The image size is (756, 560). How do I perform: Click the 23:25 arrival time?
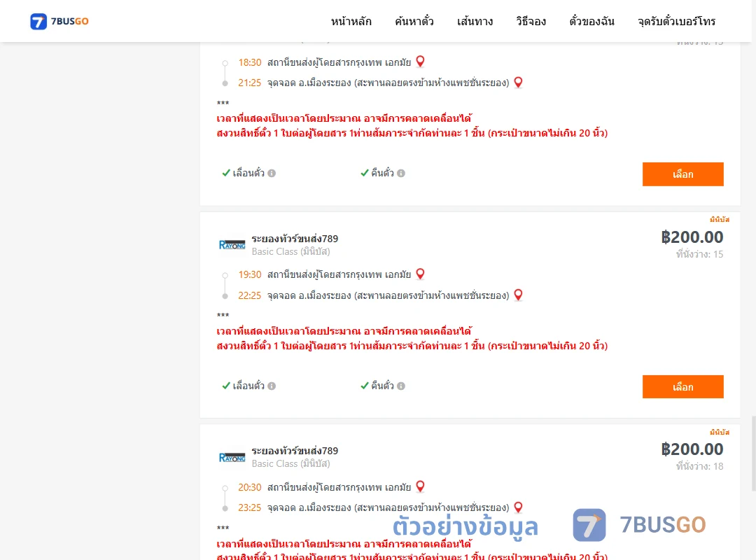[250, 508]
